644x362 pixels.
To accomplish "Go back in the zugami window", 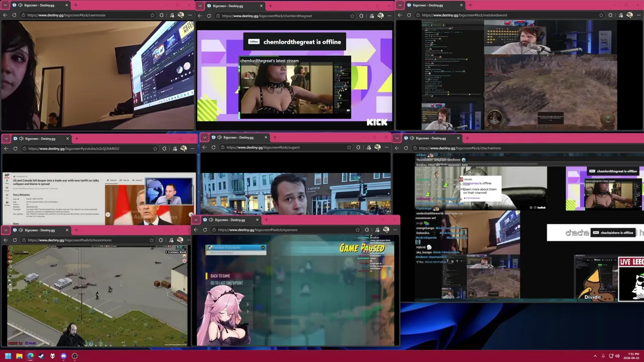I will click(204, 147).
